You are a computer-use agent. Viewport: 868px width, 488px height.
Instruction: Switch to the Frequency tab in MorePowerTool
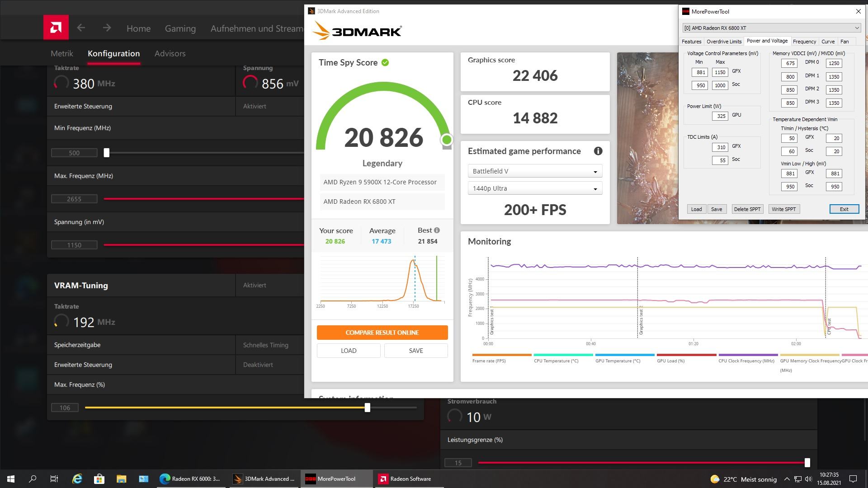click(804, 42)
